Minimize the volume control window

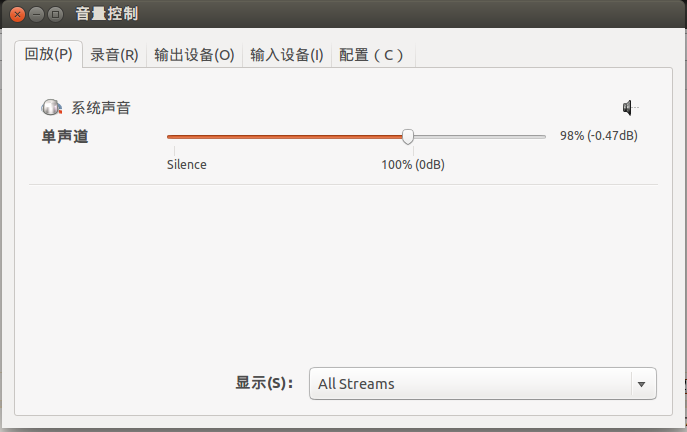36,14
